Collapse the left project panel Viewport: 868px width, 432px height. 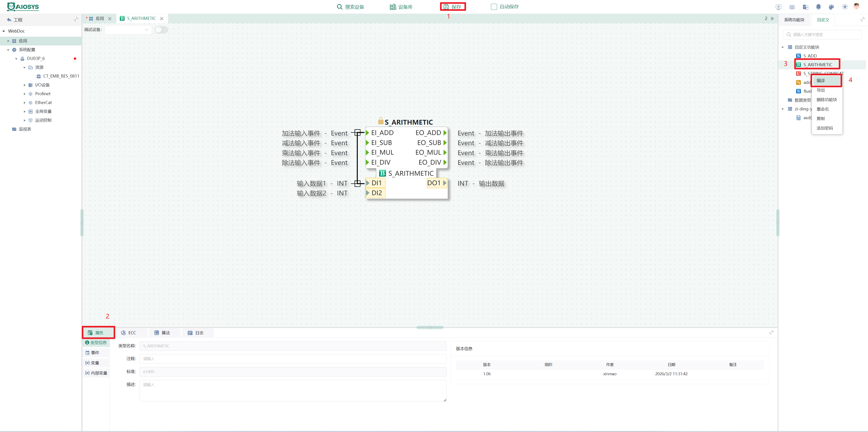[76, 19]
